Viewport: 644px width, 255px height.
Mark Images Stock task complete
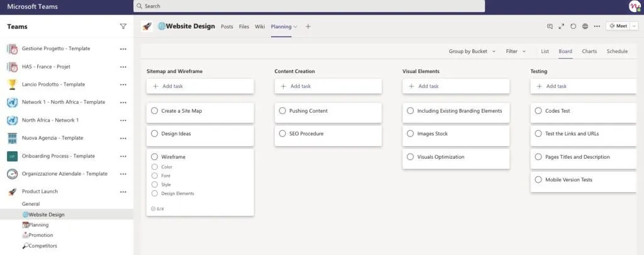[x=410, y=133]
